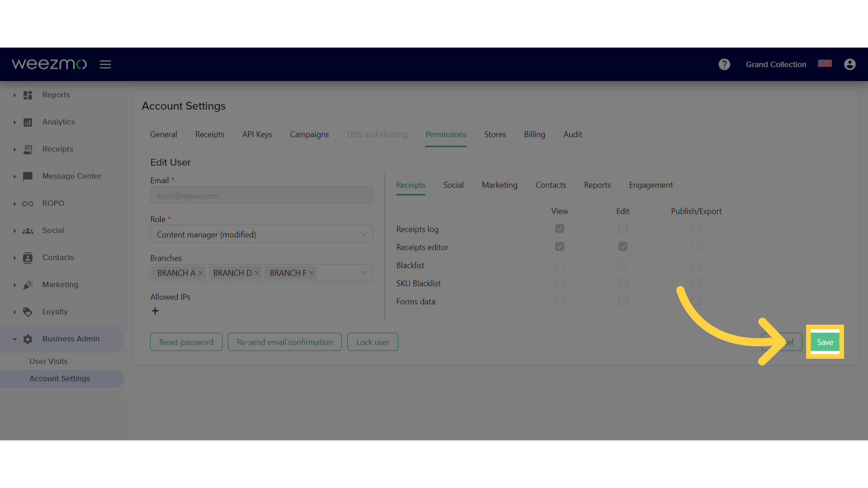Viewport: 868px width, 488px height.
Task: Expand the Message Center sidebar arrow
Action: pyautogui.click(x=14, y=177)
